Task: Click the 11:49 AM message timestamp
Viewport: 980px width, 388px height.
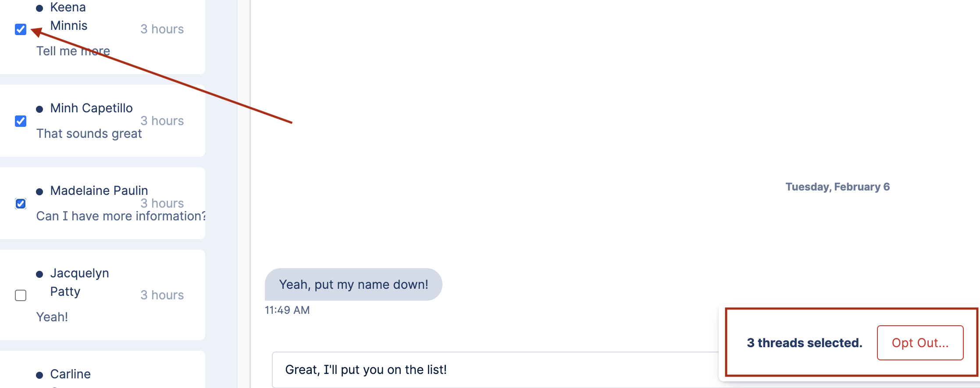Action: coord(287,310)
